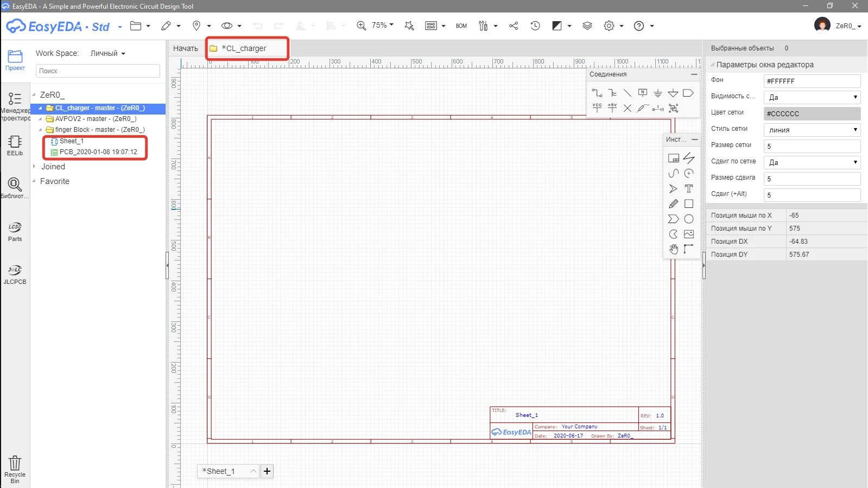Click the Цвет сетки #CCCCCC color field
Screen dimensions: 868x488
812,113
